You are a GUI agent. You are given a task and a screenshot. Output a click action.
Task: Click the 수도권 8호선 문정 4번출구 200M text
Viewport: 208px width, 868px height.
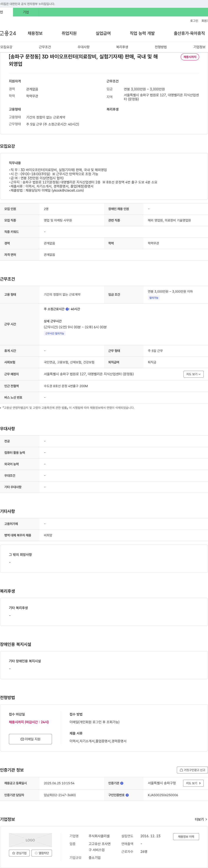pyautogui.click(x=66, y=386)
